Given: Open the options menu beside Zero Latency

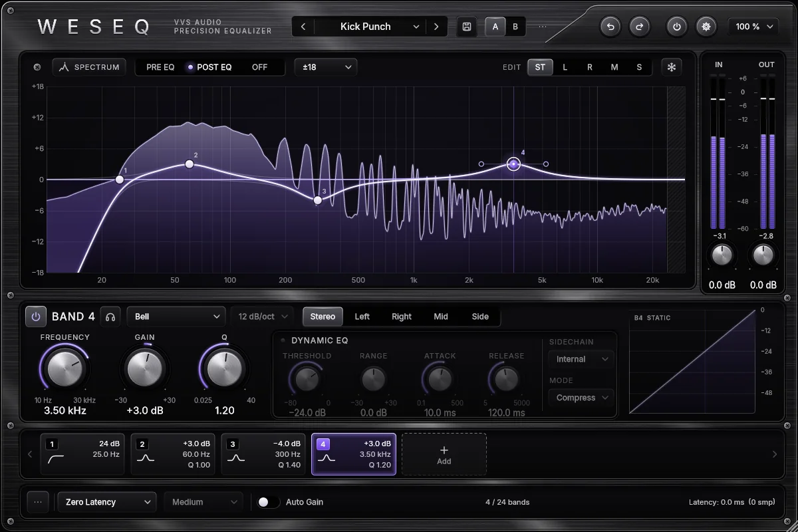Looking at the screenshot, I should 37,502.
